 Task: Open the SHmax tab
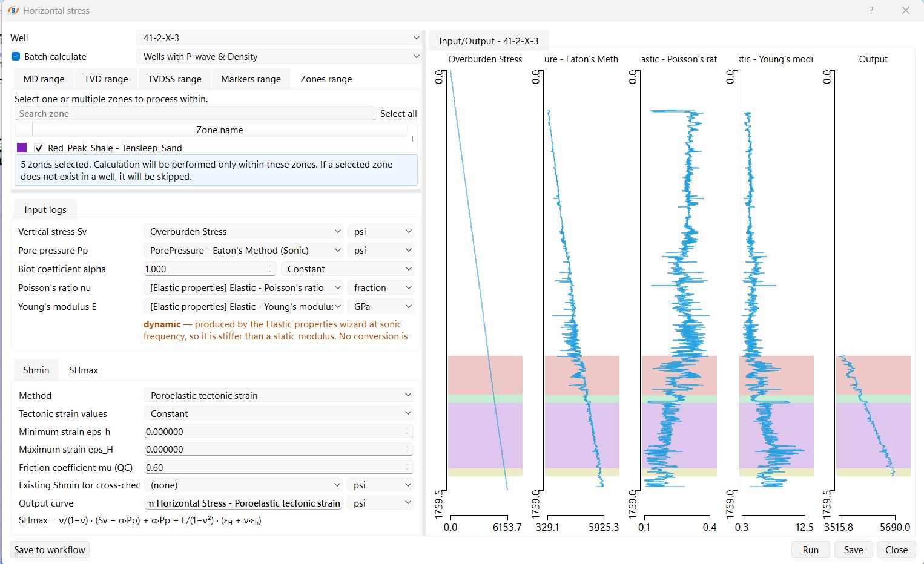[x=84, y=370]
